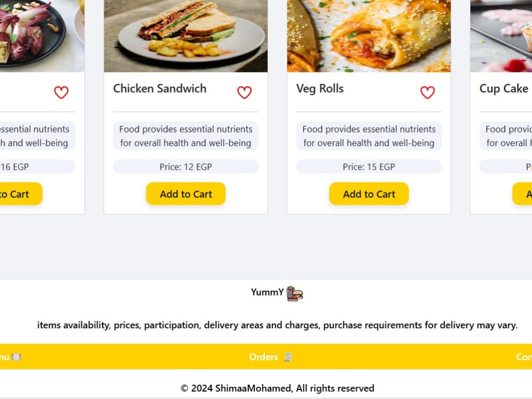This screenshot has width=532, height=399.
Task: Open the Orders footer link
Action: tap(264, 357)
